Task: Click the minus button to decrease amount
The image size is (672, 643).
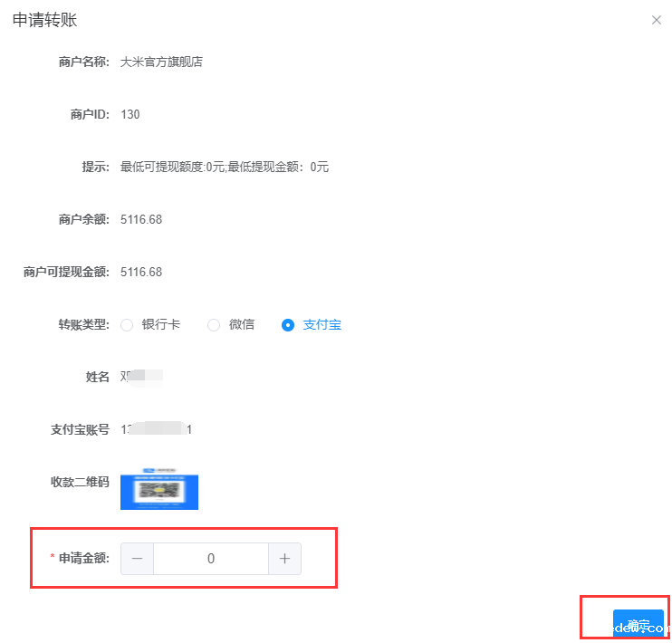Action: pos(138,559)
